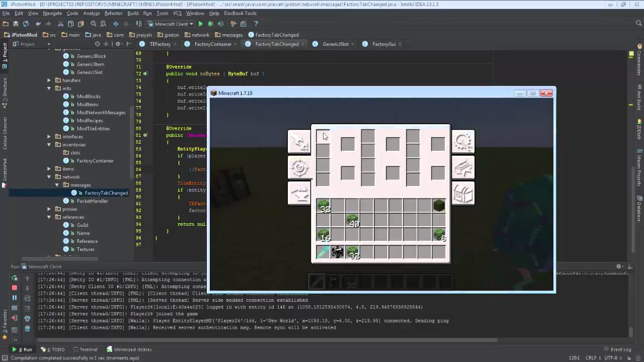Click the grass block stack of 40 in inventory
This screenshot has height=362, width=644.
tap(352, 220)
